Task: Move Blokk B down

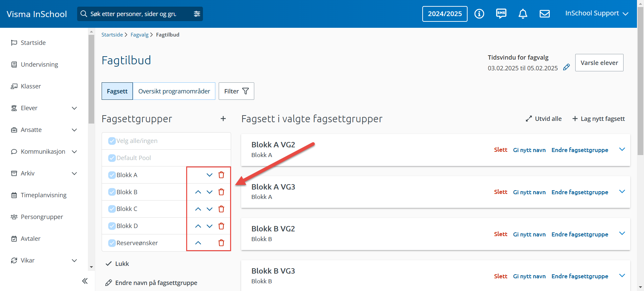Action: point(210,192)
